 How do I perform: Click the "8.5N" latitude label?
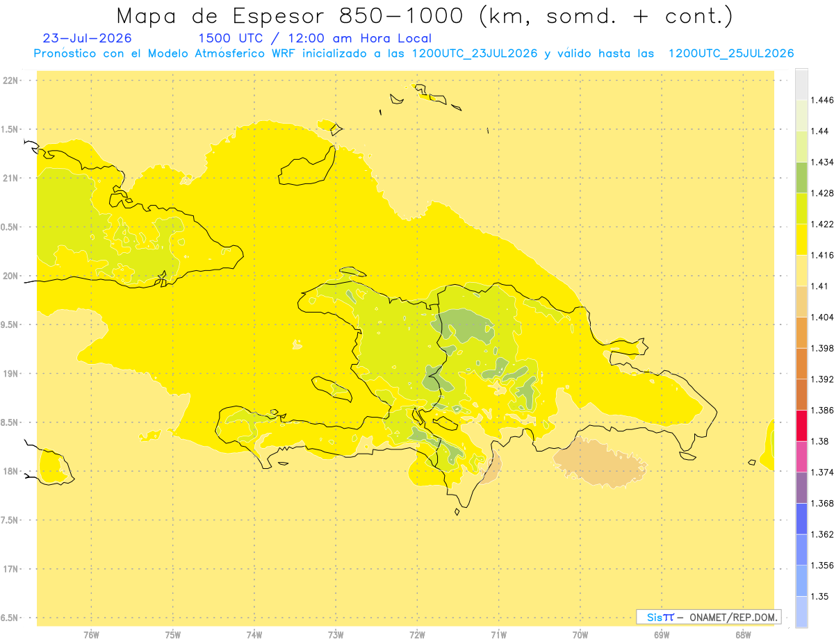[x=10, y=422]
